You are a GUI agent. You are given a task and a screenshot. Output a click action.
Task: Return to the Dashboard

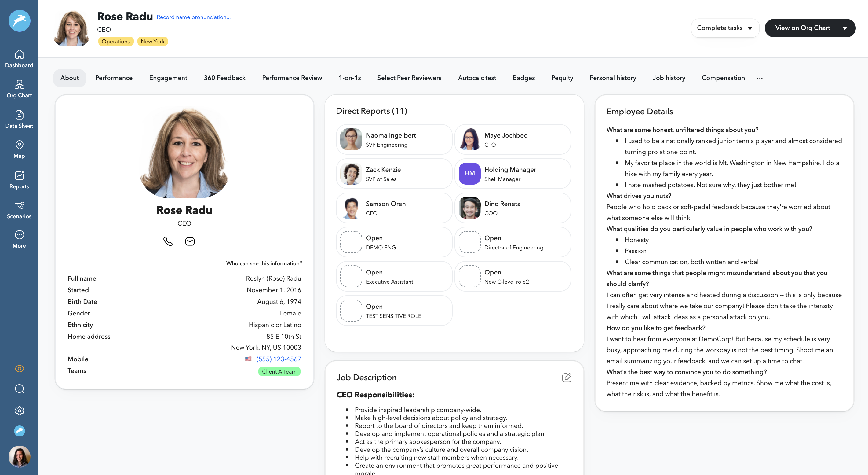(19, 58)
